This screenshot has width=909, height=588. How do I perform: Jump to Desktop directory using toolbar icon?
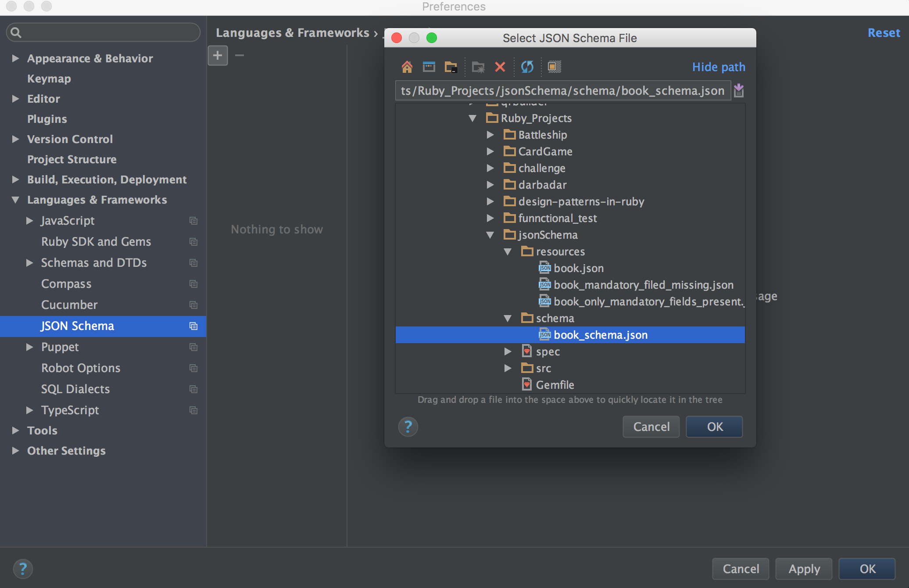point(429,67)
